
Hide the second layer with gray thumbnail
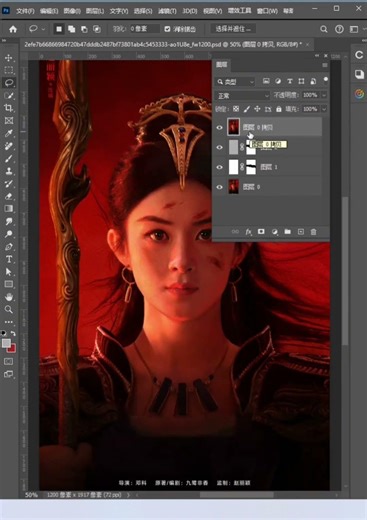219,147
